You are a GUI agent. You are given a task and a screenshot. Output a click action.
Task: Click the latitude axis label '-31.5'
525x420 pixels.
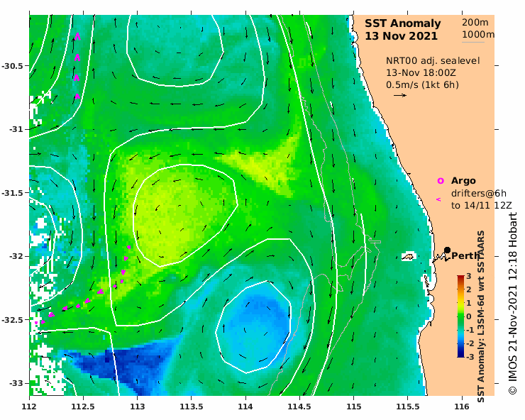pyautogui.click(x=13, y=193)
